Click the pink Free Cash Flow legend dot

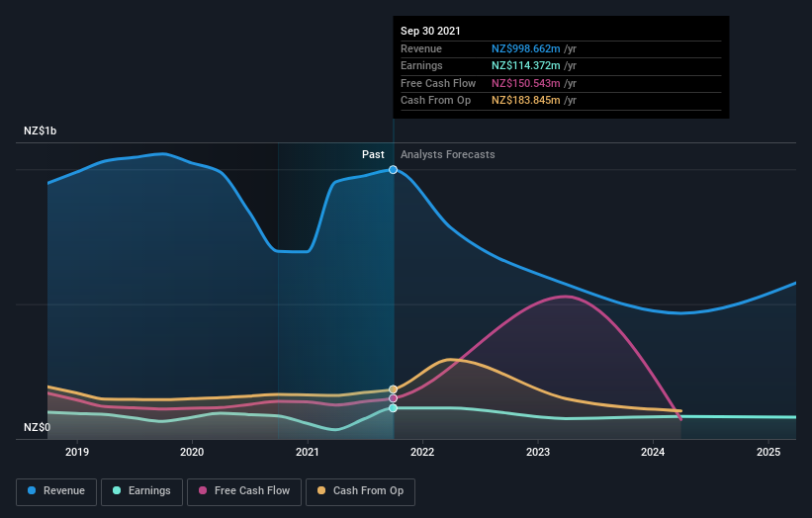coord(203,490)
